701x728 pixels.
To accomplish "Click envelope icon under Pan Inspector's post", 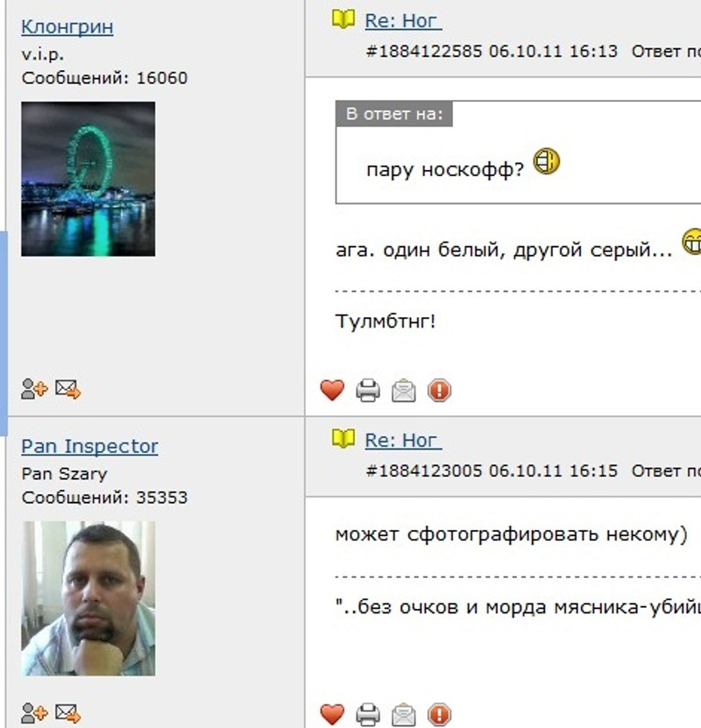I will pyautogui.click(x=404, y=715).
